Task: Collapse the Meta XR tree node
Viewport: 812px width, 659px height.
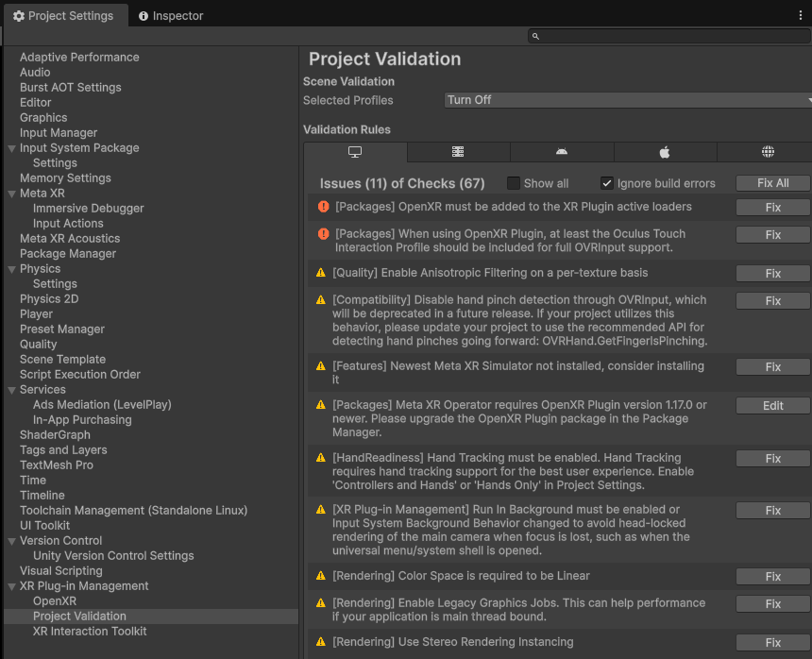Action: [11, 194]
